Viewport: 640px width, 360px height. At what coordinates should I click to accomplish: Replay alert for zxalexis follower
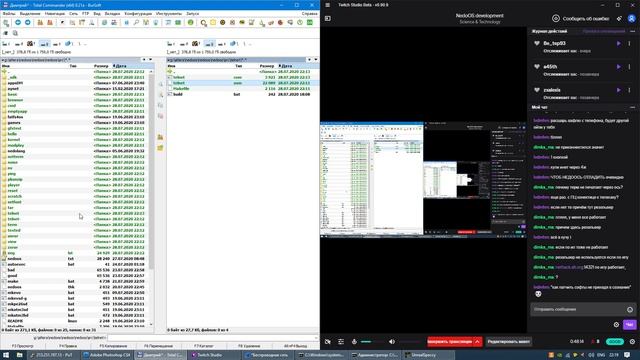[x=619, y=90]
